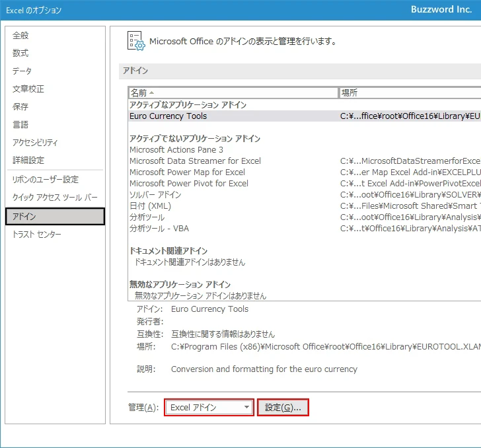Open クイック アクセス ツール バー settings
The width and height of the screenshot is (481, 448).
pyautogui.click(x=55, y=197)
